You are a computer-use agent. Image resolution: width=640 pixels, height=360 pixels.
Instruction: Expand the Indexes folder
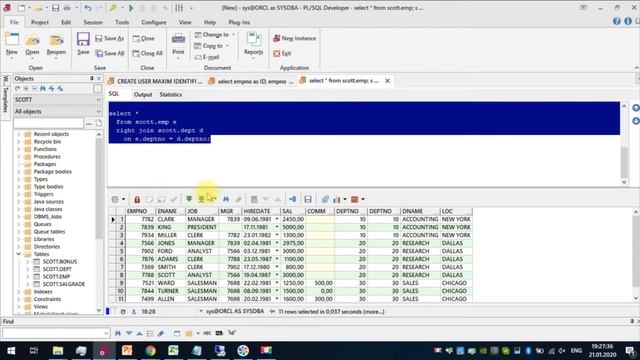point(18,291)
